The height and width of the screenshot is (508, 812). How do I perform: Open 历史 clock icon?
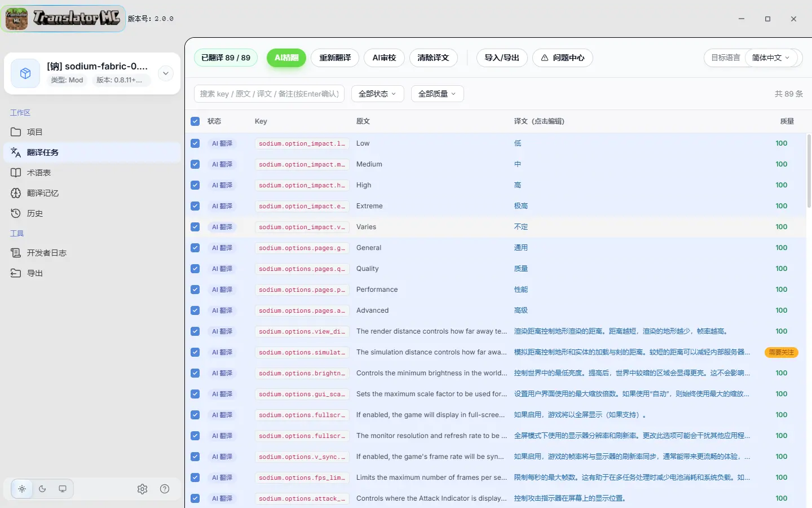tap(16, 213)
